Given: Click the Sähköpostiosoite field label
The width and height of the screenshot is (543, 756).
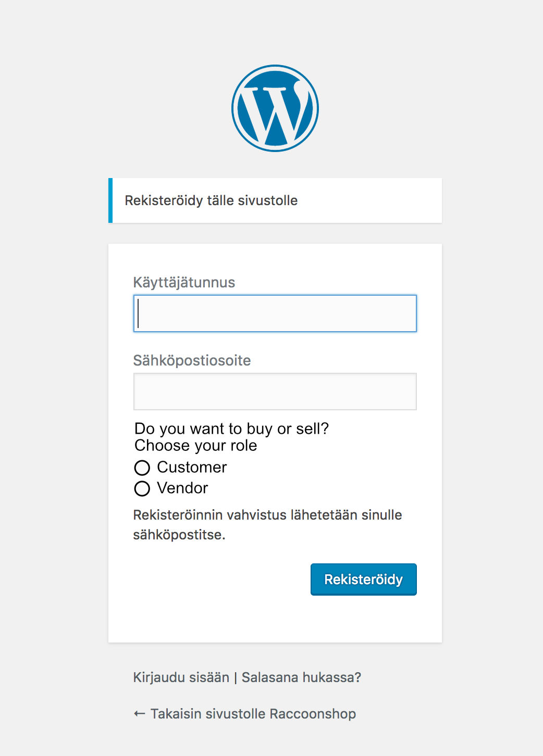Looking at the screenshot, I should [192, 360].
